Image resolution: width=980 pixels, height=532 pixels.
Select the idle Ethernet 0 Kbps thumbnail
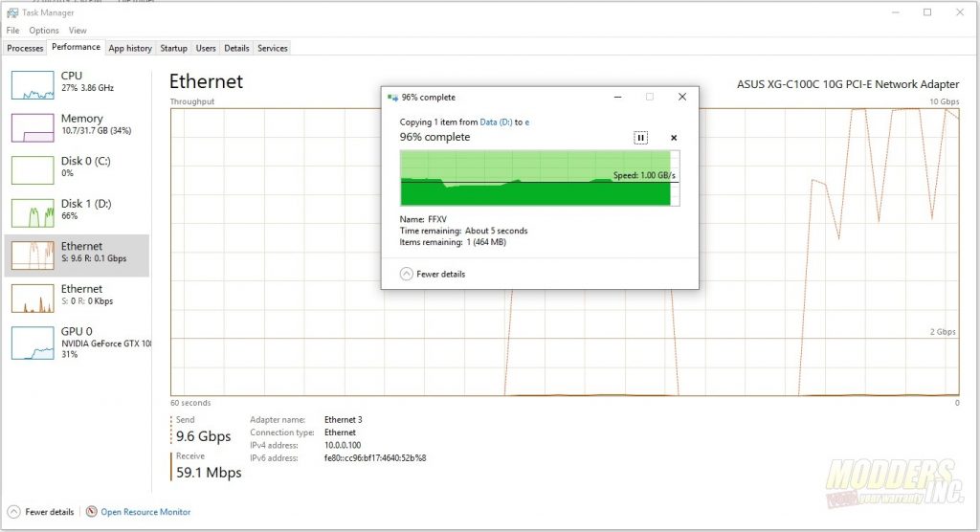pos(33,298)
